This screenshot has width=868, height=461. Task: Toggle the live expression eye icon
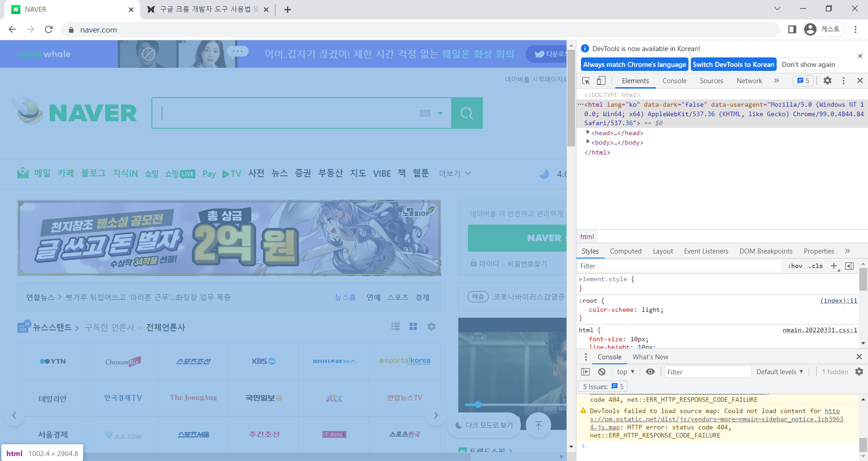tap(650, 372)
